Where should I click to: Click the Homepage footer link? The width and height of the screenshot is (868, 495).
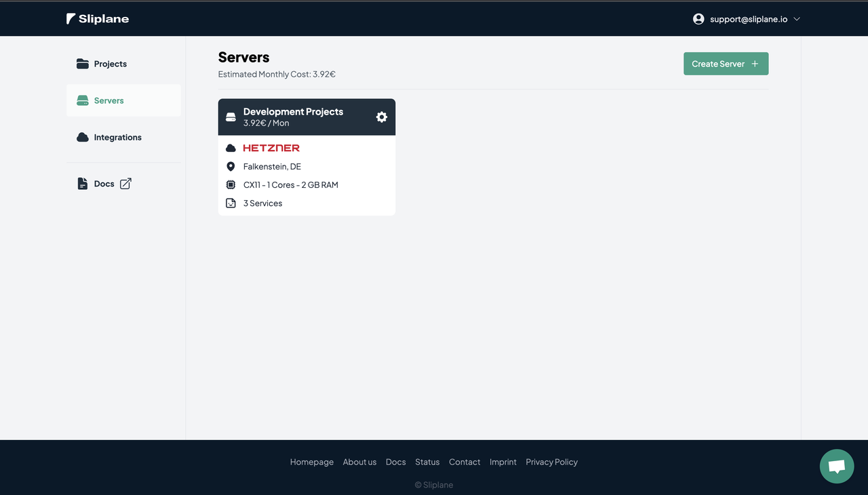(312, 462)
